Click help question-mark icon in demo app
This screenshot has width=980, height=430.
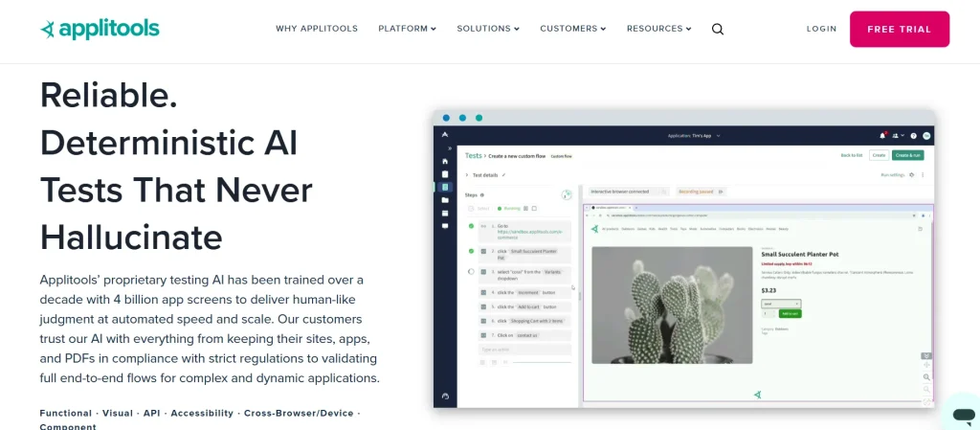coord(914,135)
